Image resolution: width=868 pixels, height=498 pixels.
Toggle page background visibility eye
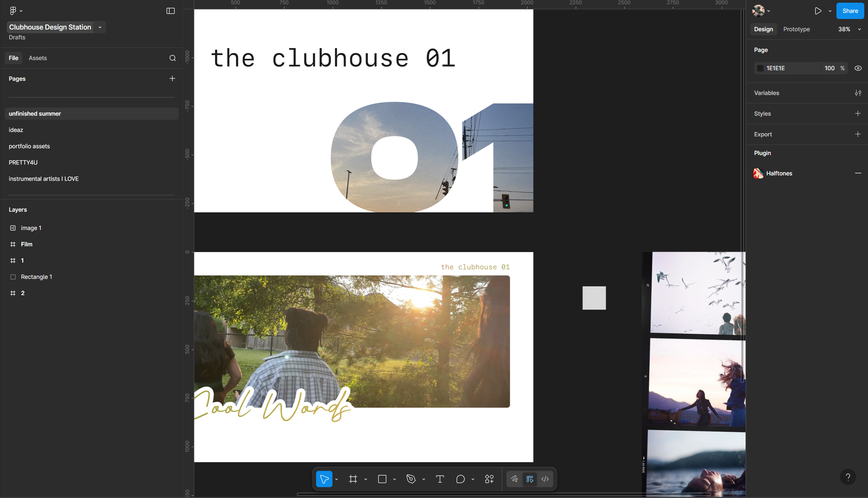pos(858,68)
